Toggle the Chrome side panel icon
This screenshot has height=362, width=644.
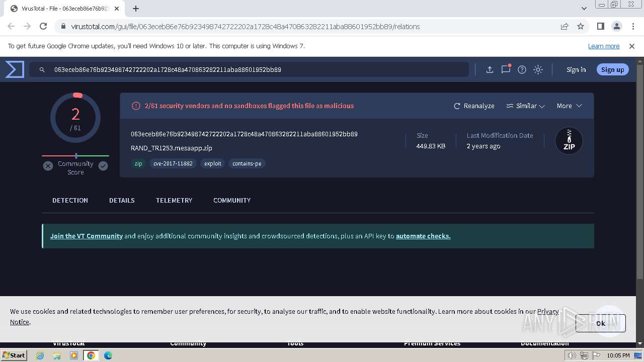[601, 26]
